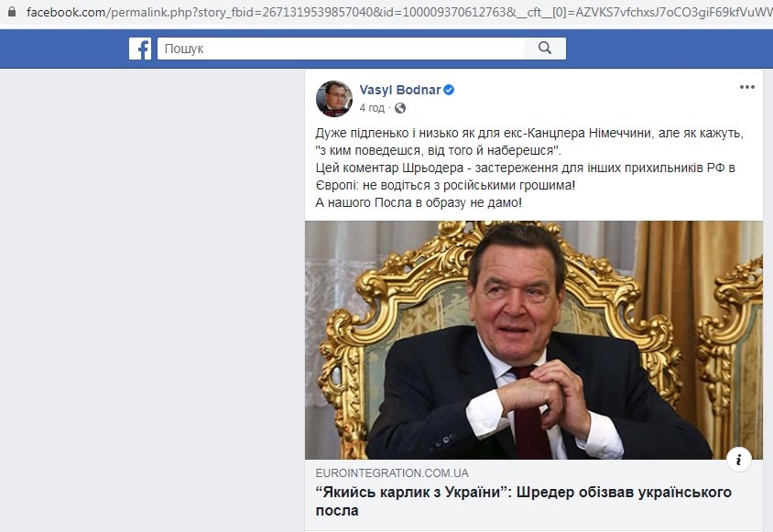
Task: Open the Vasyl Bodnar profile name link
Action: (400, 90)
